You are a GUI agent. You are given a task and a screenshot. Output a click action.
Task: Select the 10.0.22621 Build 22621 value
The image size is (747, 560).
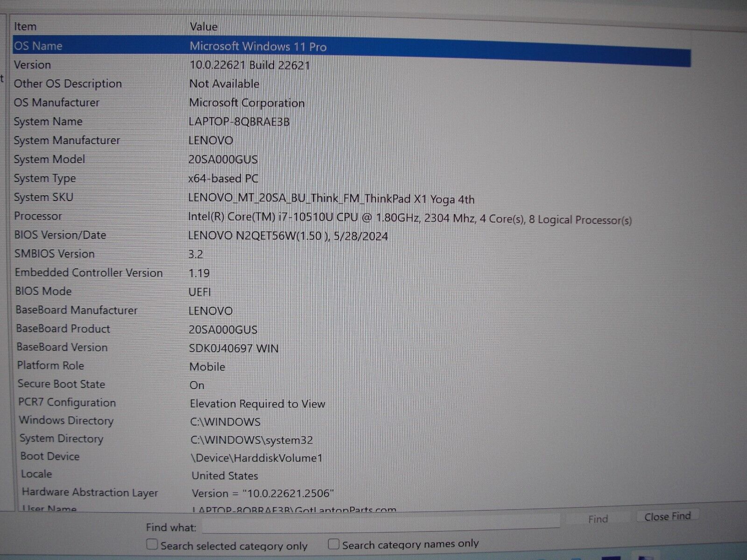[x=250, y=65]
